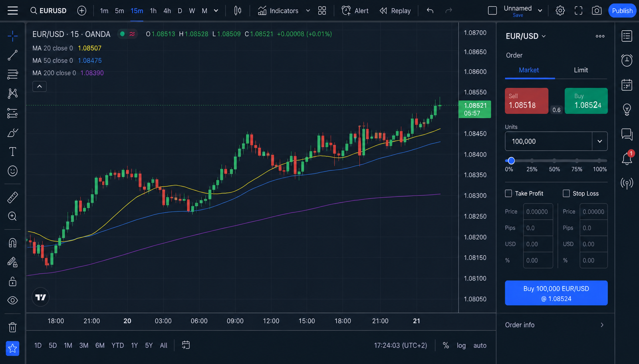The width and height of the screenshot is (639, 364).
Task: Open order panel three-dots menu
Action: point(600,36)
